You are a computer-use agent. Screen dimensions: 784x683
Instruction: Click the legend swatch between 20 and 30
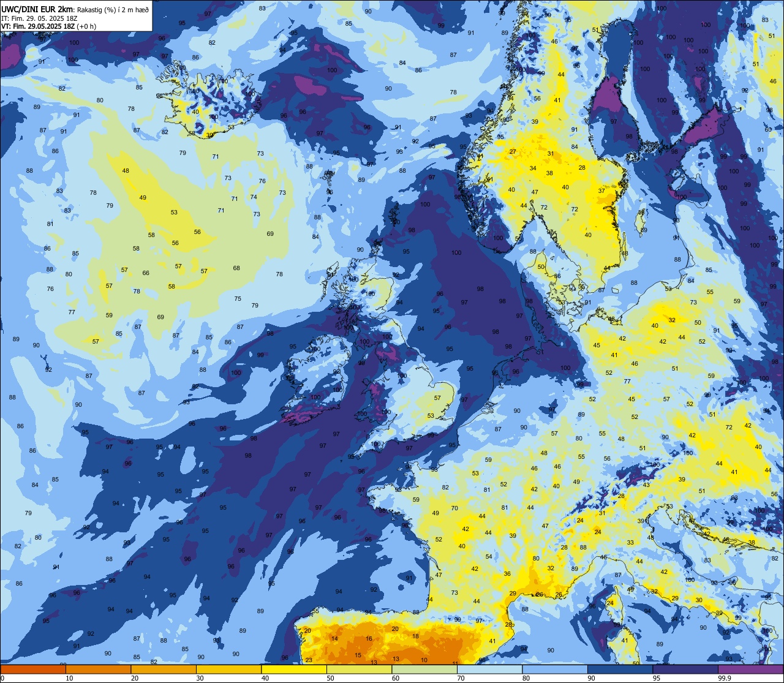pos(164,669)
